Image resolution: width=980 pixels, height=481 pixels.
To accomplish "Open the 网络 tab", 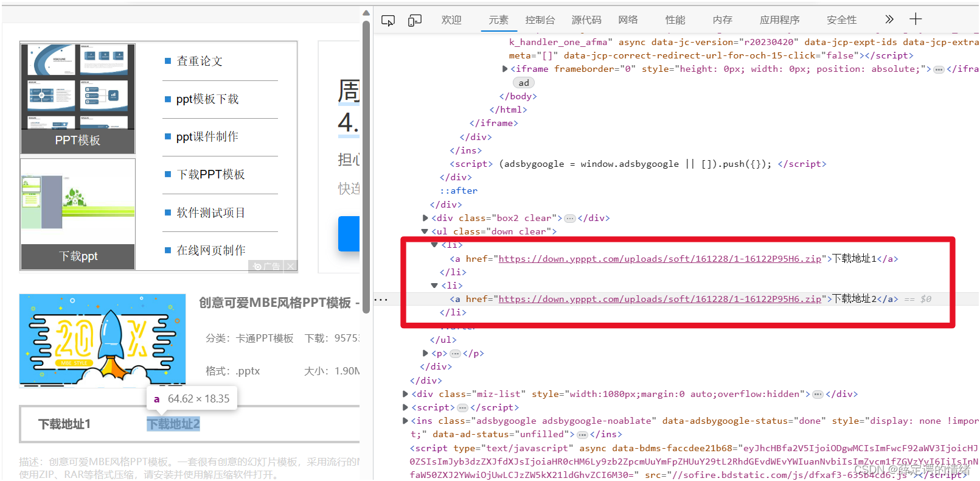I will click(x=628, y=20).
